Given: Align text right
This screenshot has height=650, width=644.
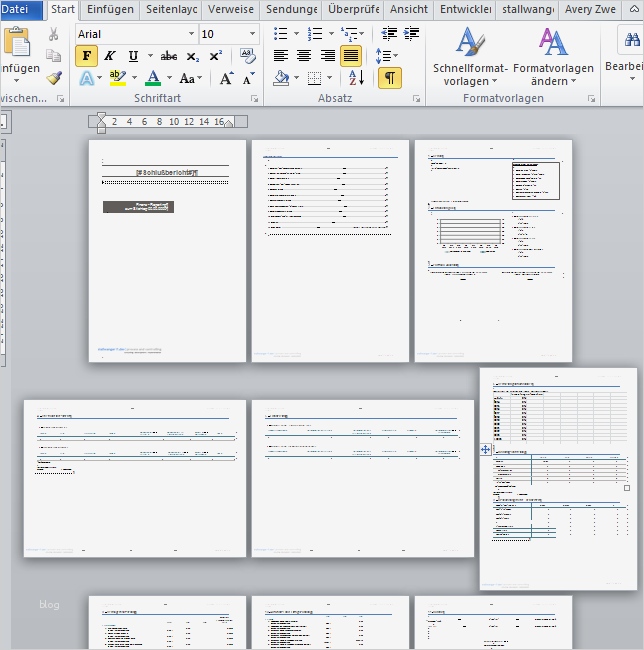Looking at the screenshot, I should point(327,56).
